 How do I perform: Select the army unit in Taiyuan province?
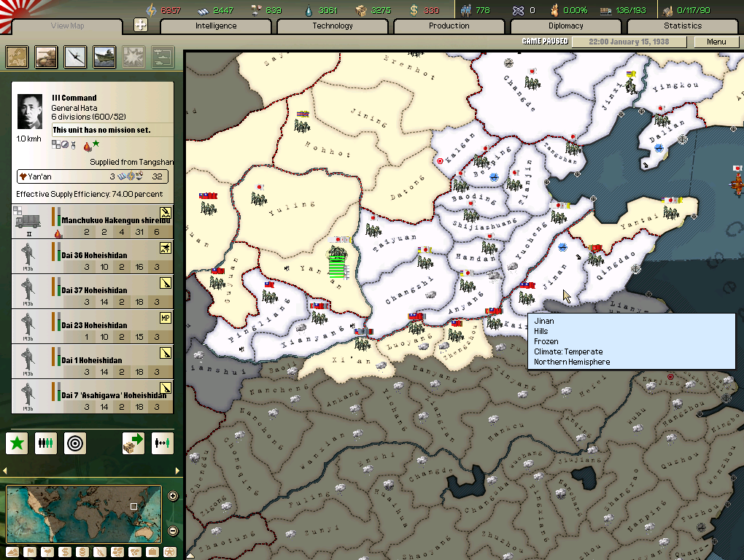[x=373, y=231]
